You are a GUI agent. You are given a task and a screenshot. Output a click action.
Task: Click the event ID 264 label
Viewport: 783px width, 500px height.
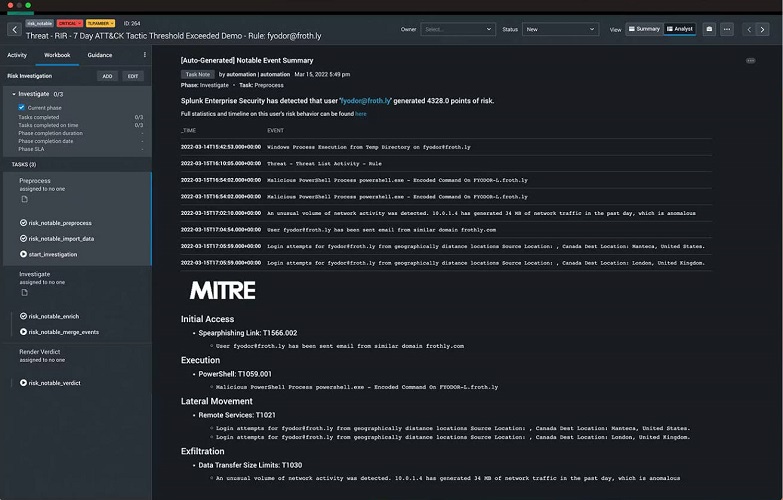[132, 23]
